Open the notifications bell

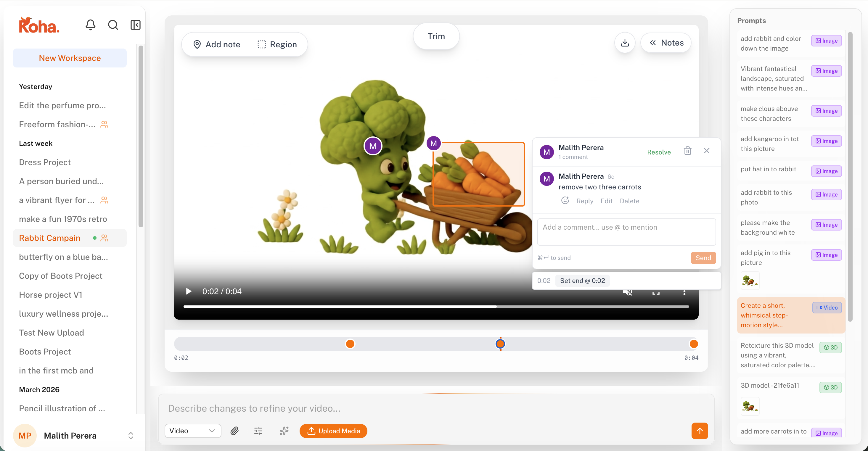click(x=90, y=25)
